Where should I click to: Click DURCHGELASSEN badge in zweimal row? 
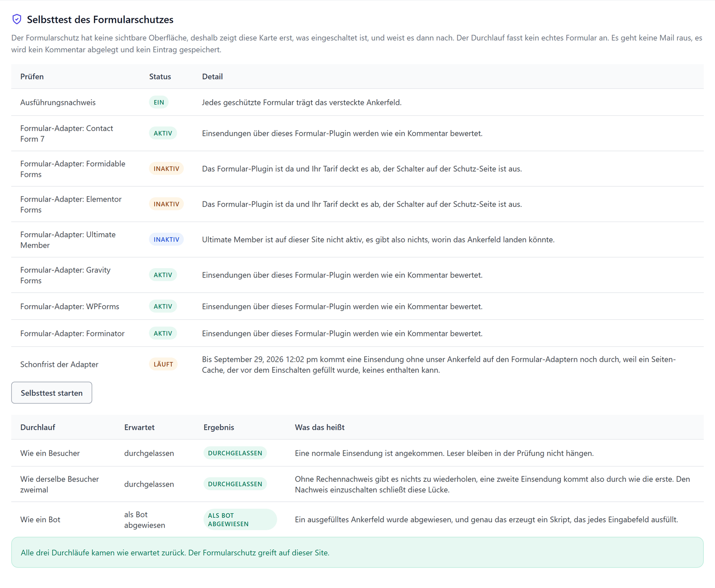click(x=235, y=484)
